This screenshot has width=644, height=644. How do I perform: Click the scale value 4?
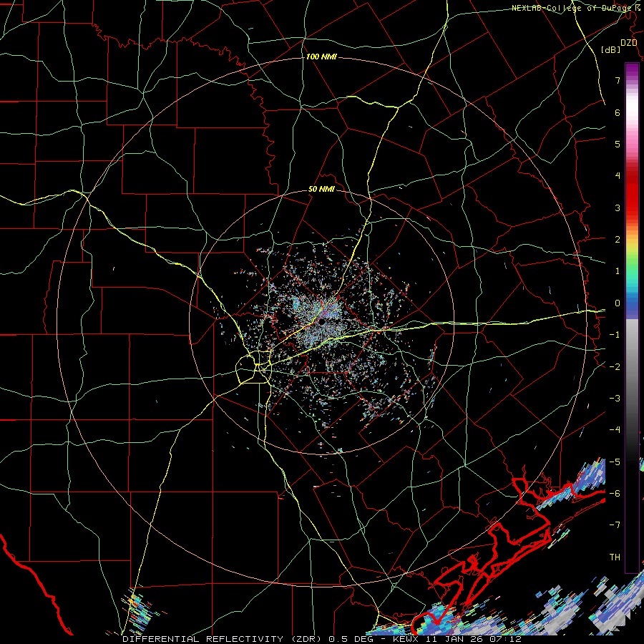(618, 176)
